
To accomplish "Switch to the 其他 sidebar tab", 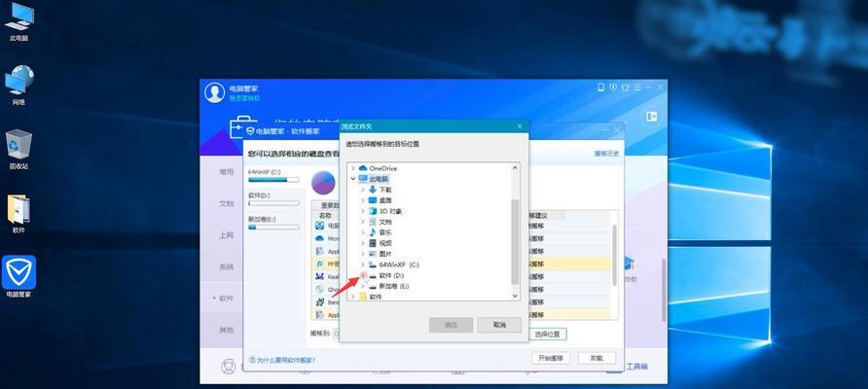I will 227,330.
